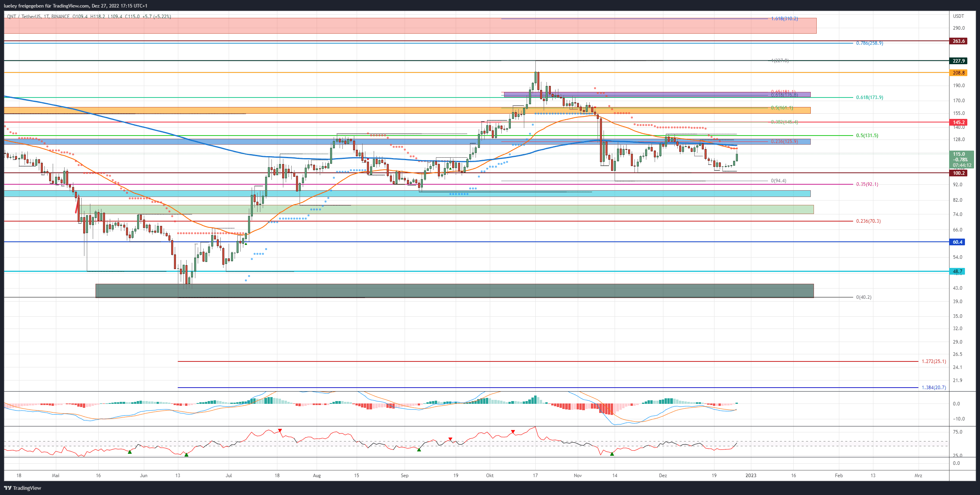Viewport: 980px width, 495px height.
Task: Click the red 145.2 price axis tag
Action: coord(958,122)
